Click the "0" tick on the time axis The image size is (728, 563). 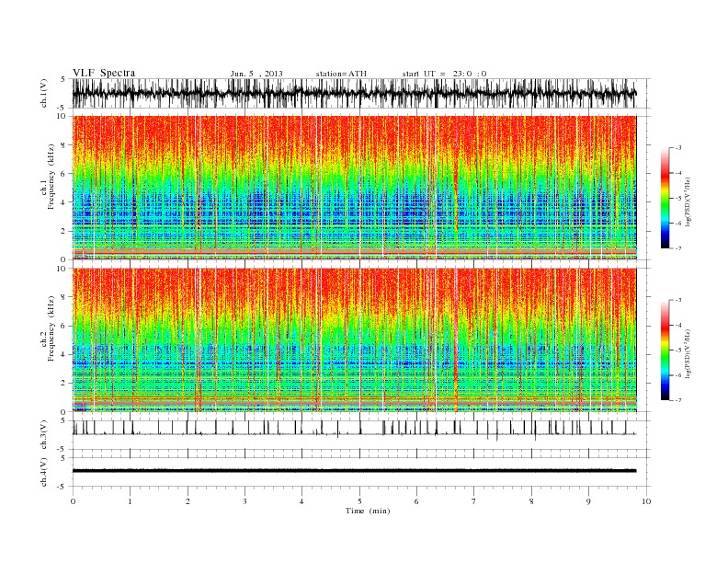(x=73, y=501)
